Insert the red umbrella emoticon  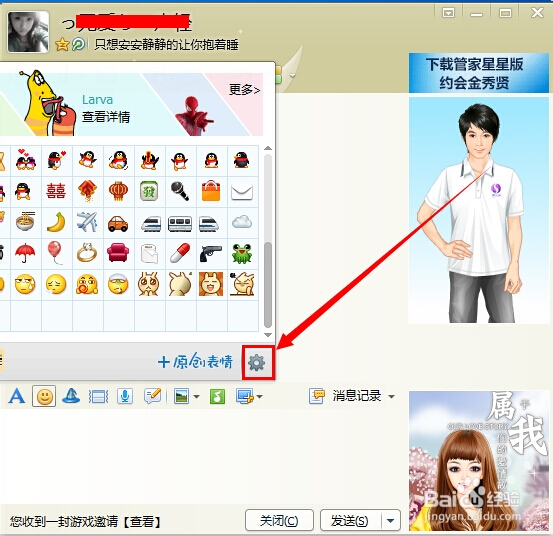[25, 253]
